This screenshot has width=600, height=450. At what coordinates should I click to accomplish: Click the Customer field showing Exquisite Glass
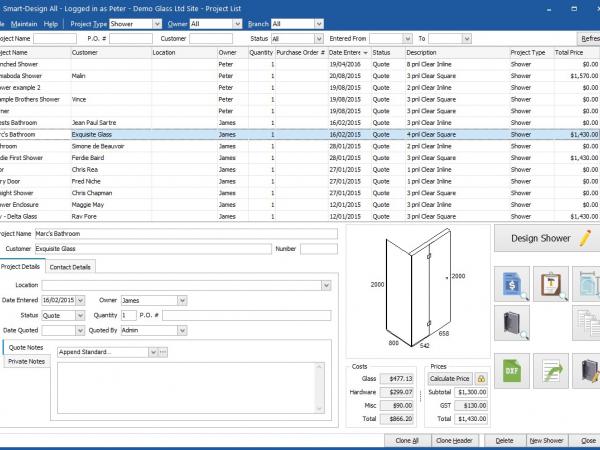(153, 249)
